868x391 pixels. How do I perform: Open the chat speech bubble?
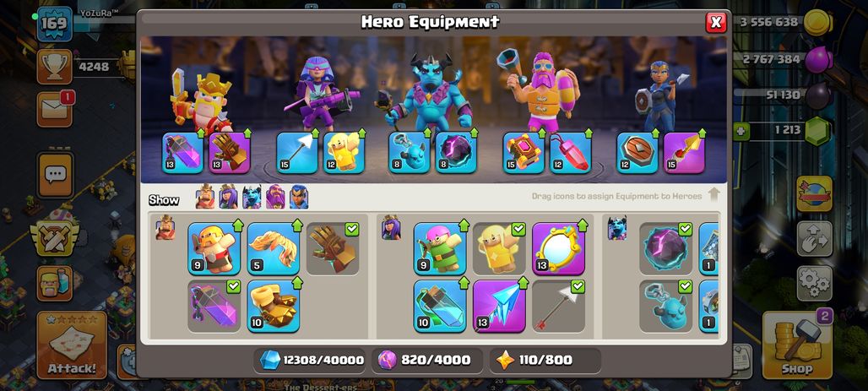(x=56, y=176)
